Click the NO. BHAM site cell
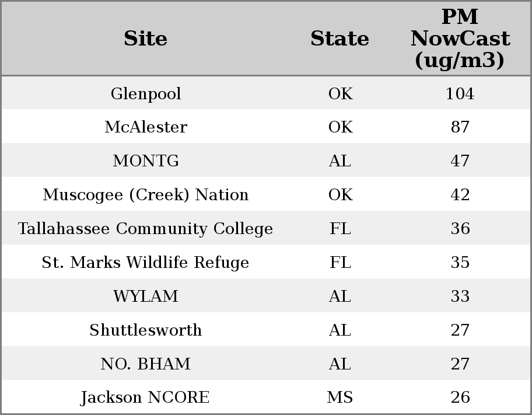The width and height of the screenshot is (532, 415). 146,364
